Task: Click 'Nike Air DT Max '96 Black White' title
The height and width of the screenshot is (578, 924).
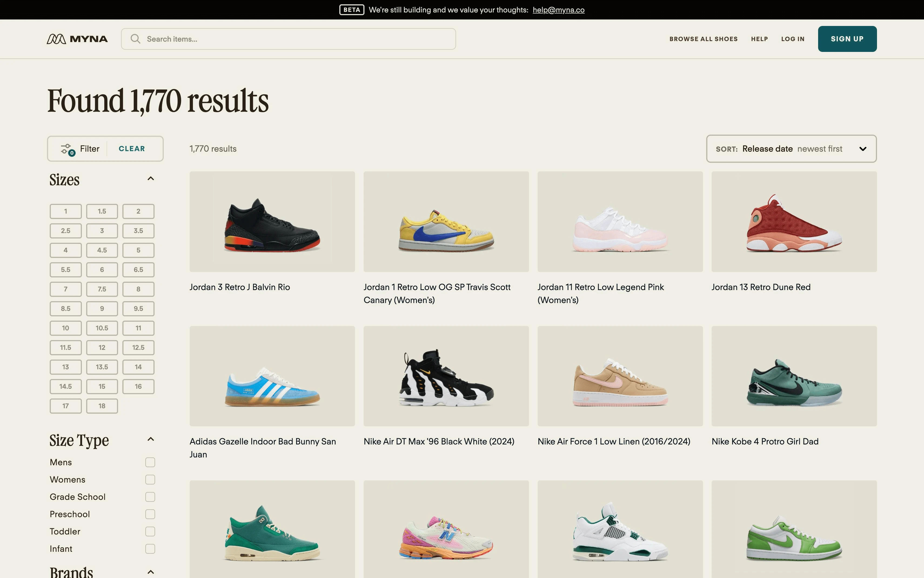Action: (x=439, y=441)
